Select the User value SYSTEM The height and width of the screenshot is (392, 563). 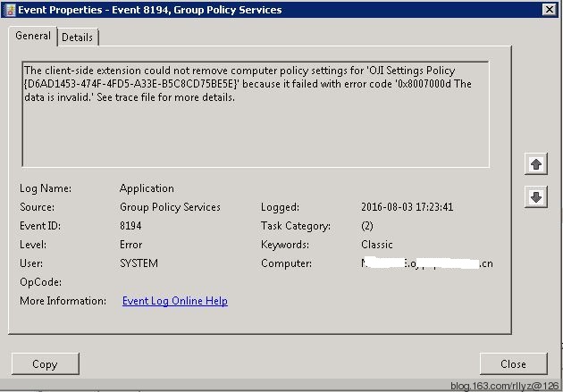coord(139,263)
